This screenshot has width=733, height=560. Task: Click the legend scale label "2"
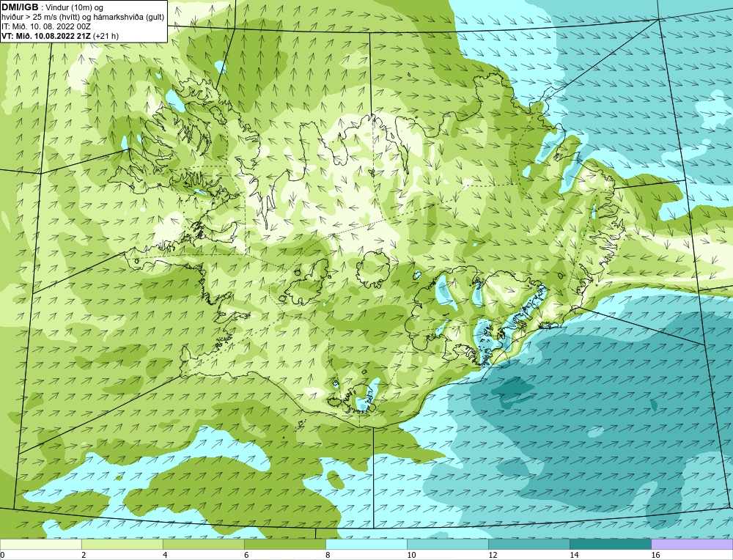pos(84,555)
